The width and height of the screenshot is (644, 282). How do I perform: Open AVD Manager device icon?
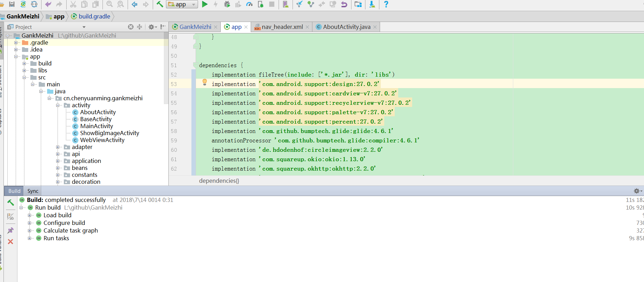[x=286, y=4]
